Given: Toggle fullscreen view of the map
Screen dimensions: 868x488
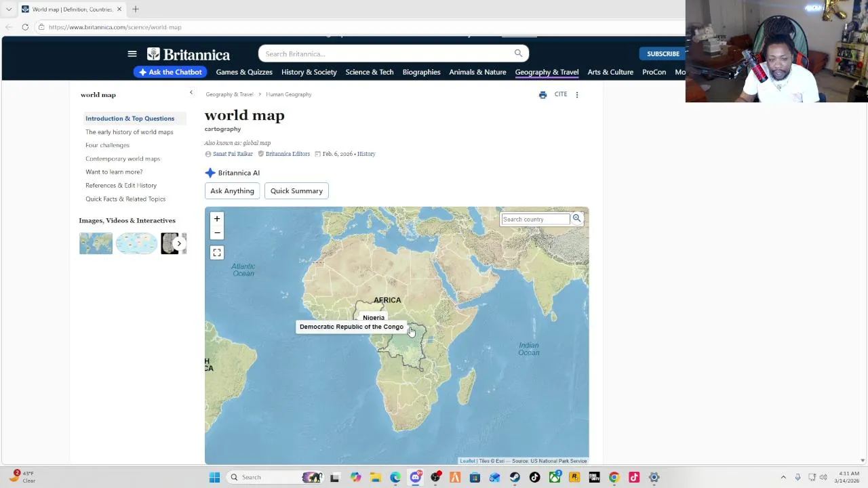Looking at the screenshot, I should tap(217, 253).
